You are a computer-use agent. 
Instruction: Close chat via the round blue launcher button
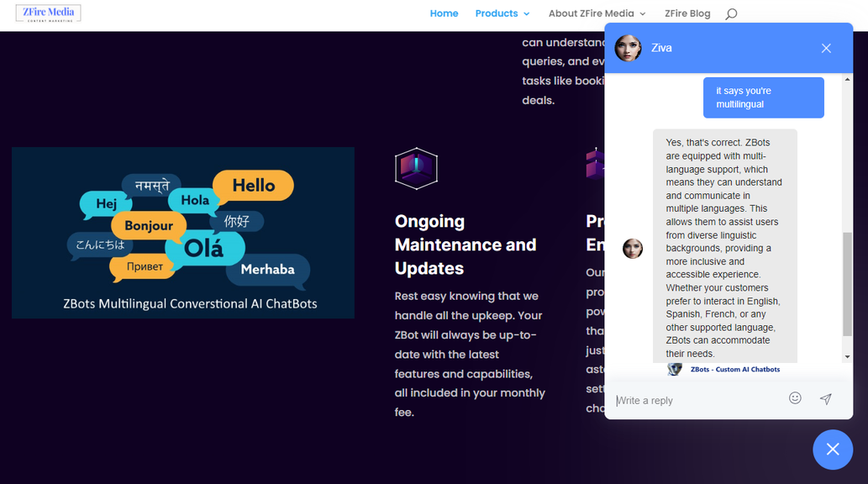pos(833,449)
